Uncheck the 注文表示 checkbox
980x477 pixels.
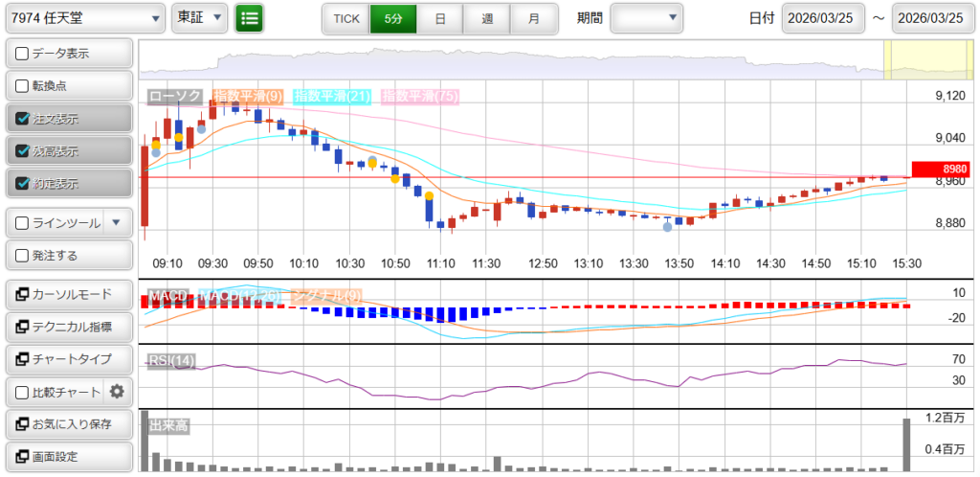click(x=24, y=119)
